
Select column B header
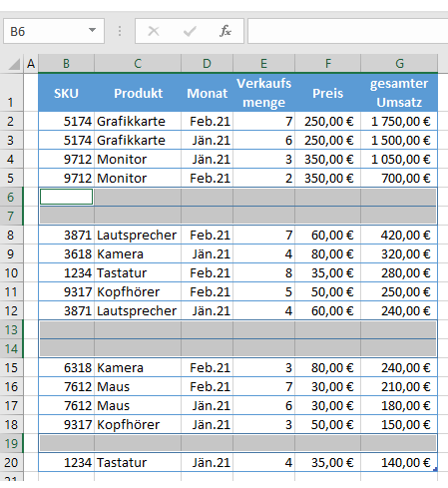coord(66,63)
